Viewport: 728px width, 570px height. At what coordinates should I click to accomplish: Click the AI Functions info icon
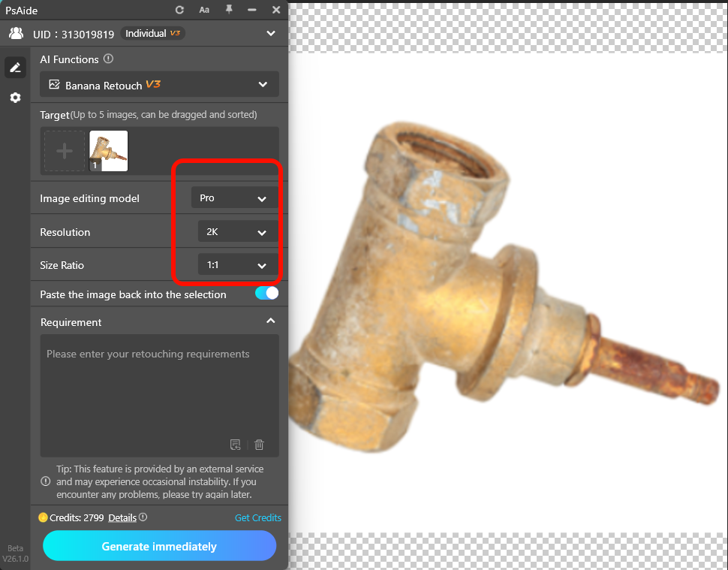click(108, 59)
